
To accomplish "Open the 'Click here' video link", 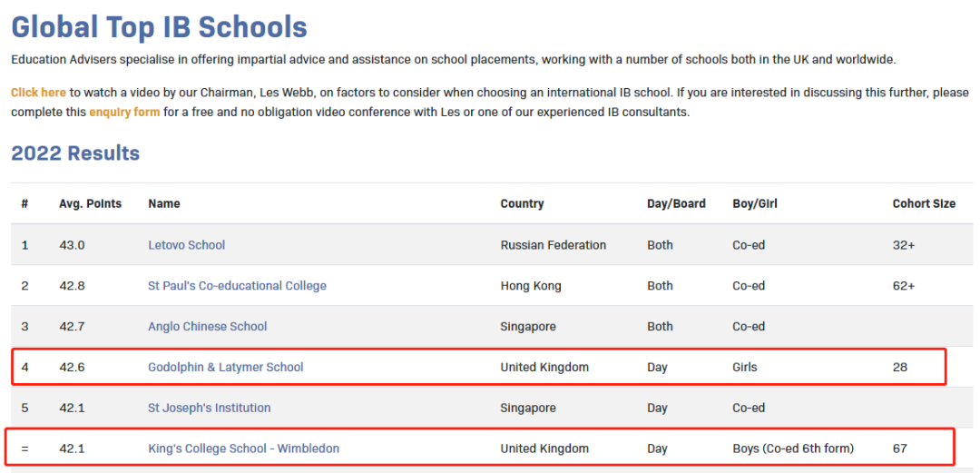I will [x=38, y=93].
